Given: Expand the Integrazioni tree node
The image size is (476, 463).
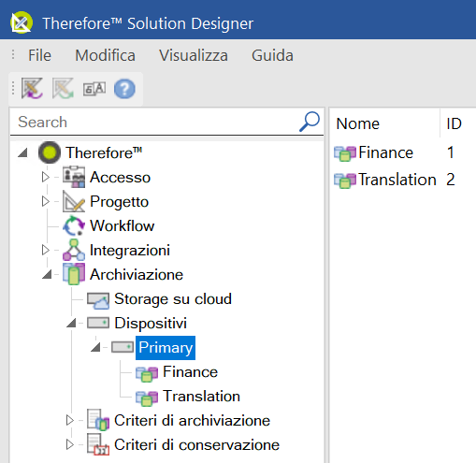Looking at the screenshot, I should [x=46, y=250].
